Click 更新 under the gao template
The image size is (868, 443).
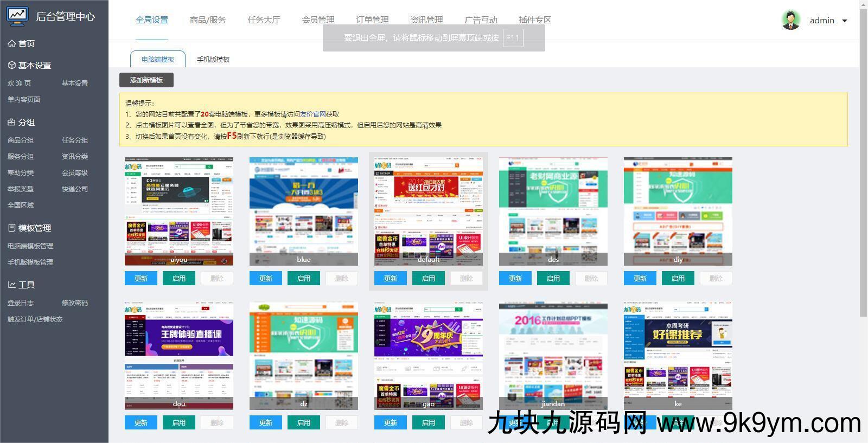coord(391,422)
